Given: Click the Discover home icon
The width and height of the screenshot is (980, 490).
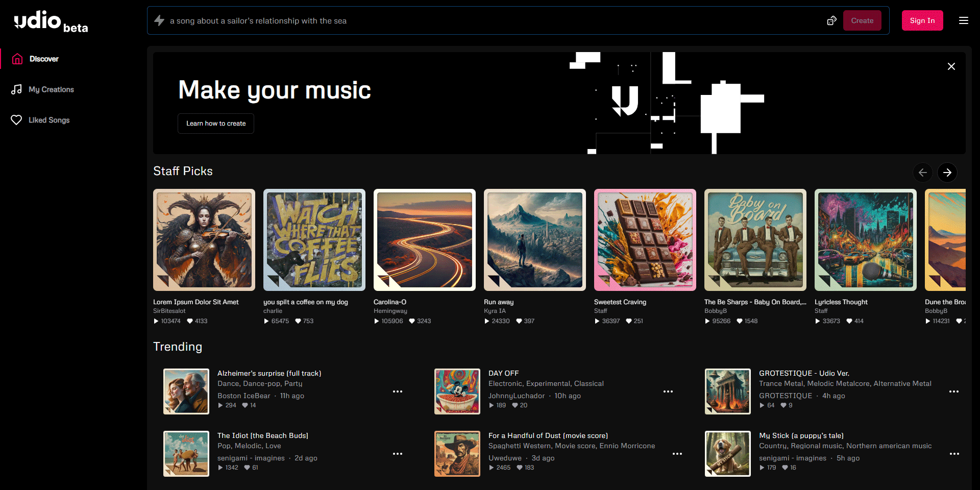Looking at the screenshot, I should click(17, 59).
